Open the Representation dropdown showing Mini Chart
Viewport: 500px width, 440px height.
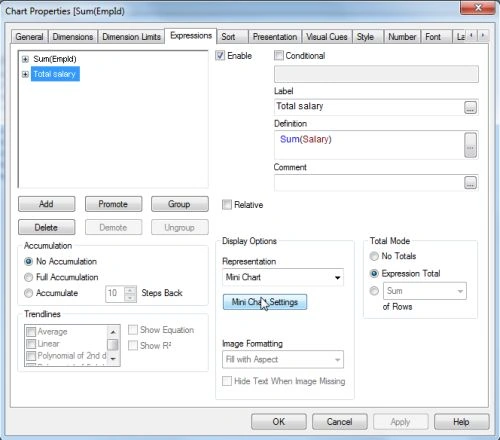283,277
